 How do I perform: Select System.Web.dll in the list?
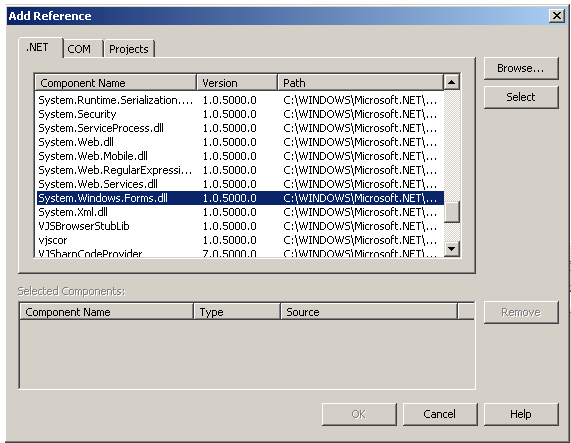click(x=240, y=142)
